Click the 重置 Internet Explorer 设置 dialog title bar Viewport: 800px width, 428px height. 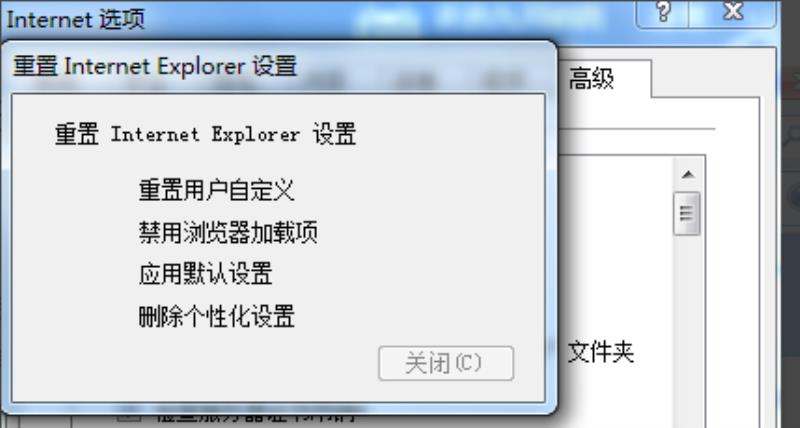(278, 67)
